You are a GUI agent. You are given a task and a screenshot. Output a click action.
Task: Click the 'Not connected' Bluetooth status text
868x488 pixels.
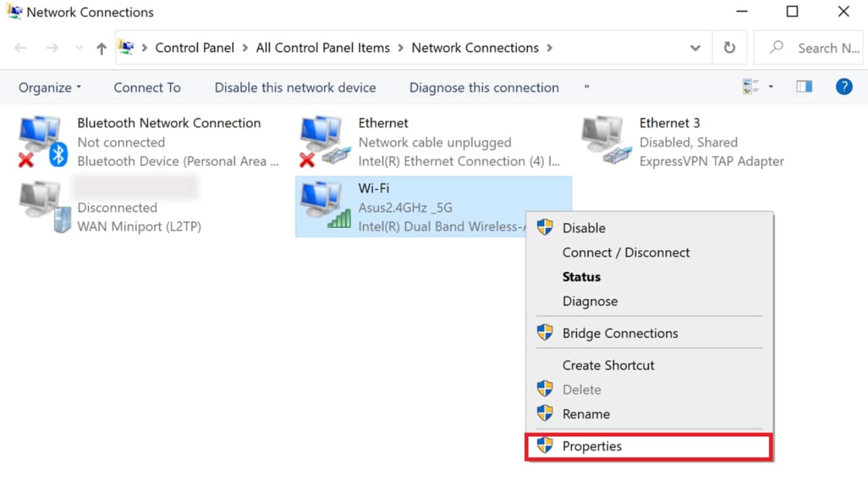click(x=121, y=142)
